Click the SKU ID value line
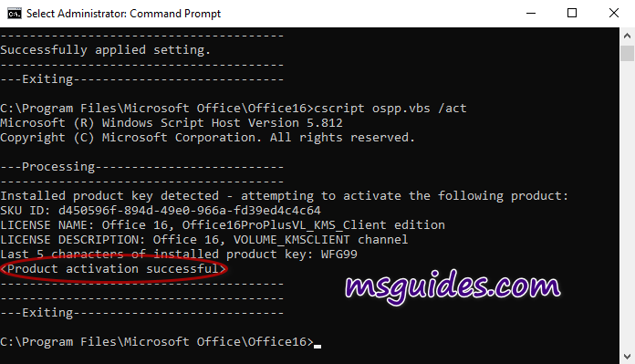 click(x=161, y=211)
